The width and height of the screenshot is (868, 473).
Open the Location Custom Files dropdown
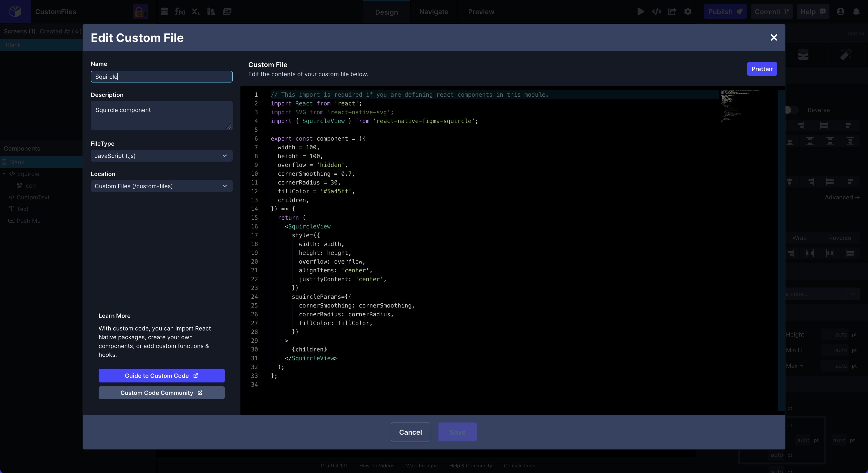coord(161,186)
